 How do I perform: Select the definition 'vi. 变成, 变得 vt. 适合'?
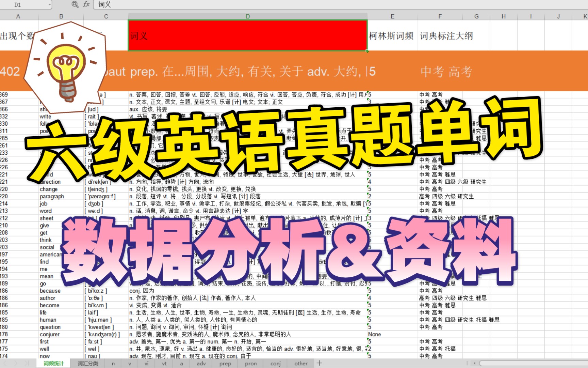coord(248,305)
